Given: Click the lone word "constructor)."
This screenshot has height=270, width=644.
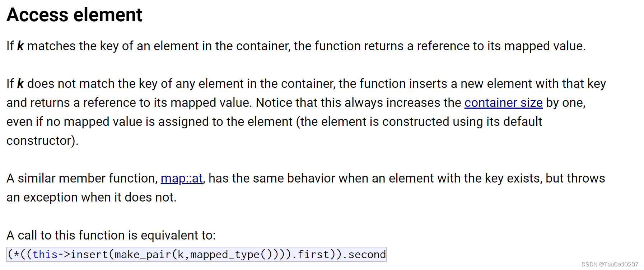Looking at the screenshot, I should (42, 141).
